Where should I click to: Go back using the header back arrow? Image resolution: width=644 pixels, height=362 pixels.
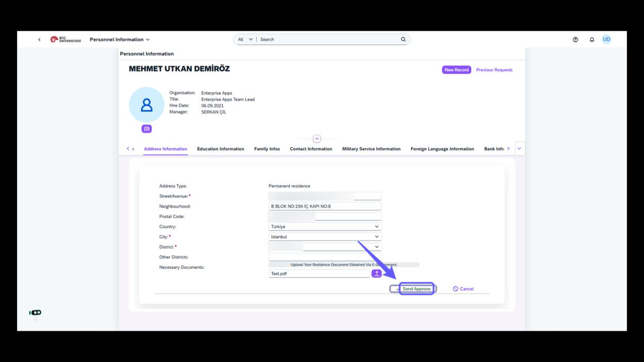click(x=40, y=40)
